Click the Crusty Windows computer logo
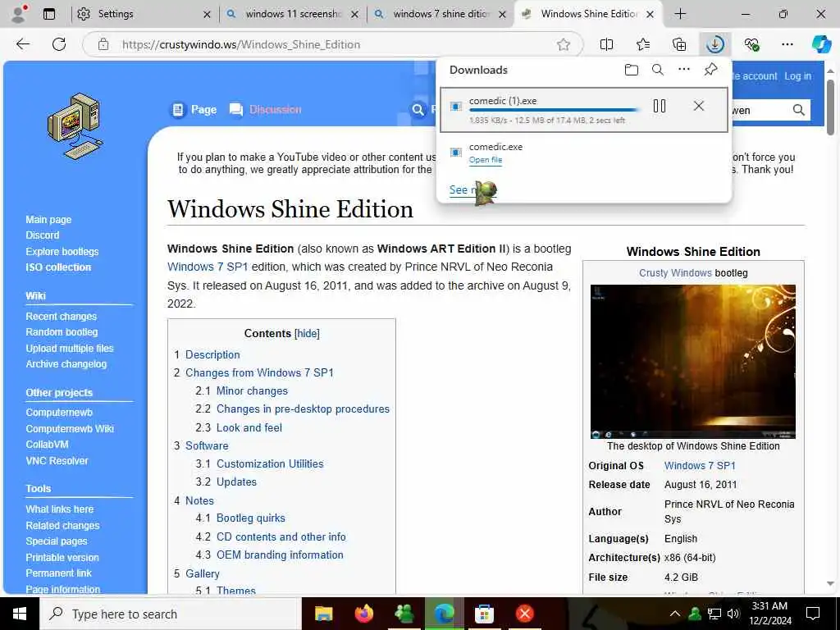The height and width of the screenshot is (630, 840). pos(75,126)
